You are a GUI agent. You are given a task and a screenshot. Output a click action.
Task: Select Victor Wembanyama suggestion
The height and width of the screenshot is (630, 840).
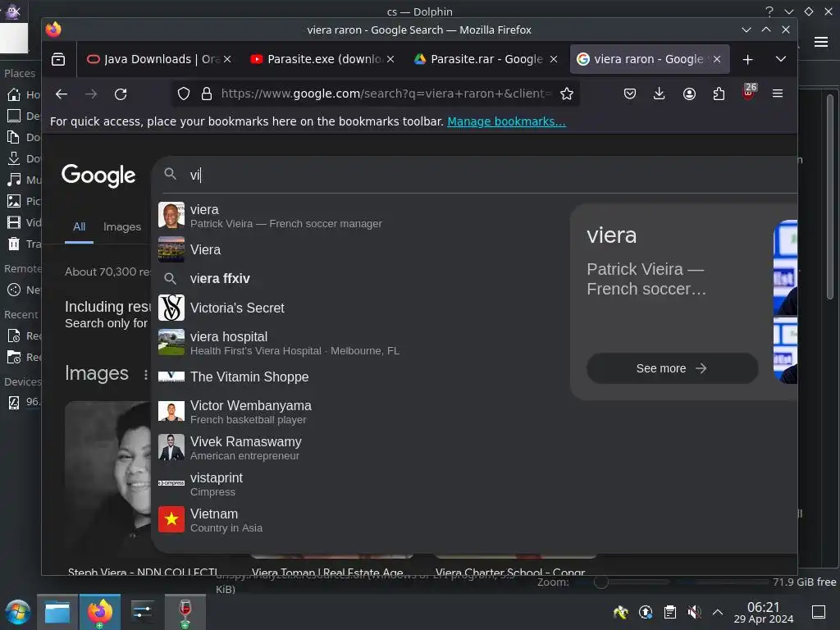(359, 412)
